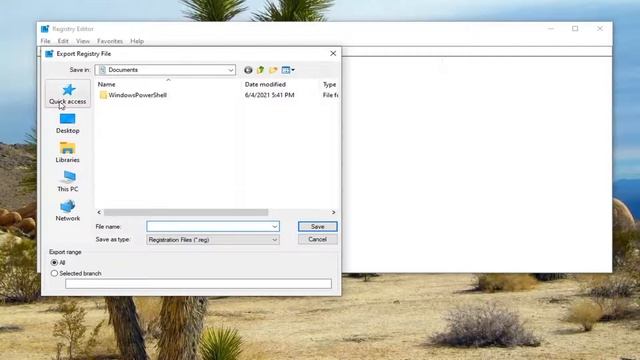Click the Export Registry File title icon
This screenshot has height=360, width=640.
point(49,54)
